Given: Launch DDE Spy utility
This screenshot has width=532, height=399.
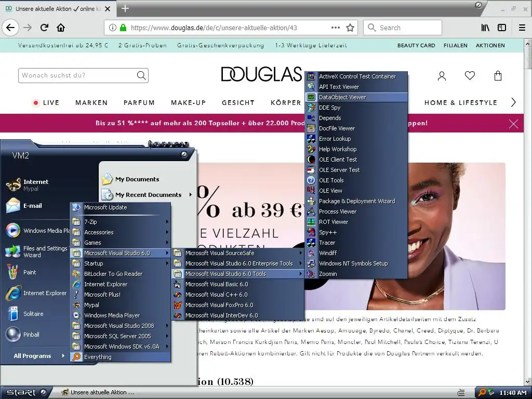Looking at the screenshot, I should point(356,108).
